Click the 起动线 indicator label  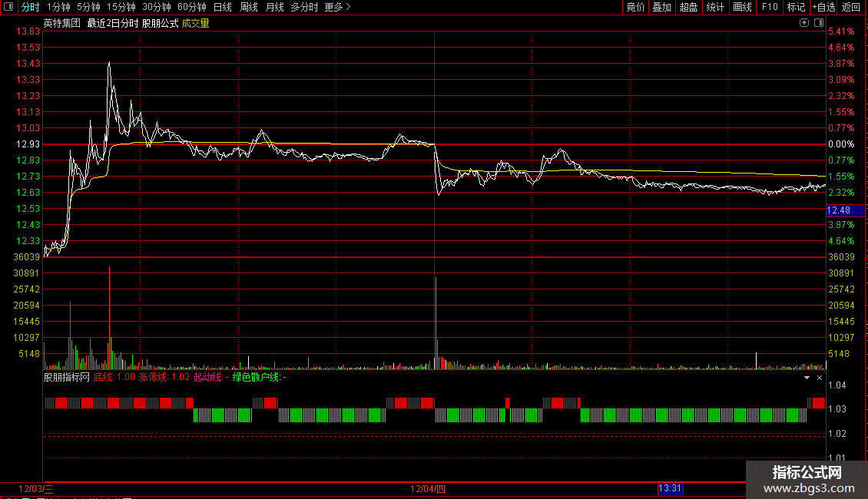point(211,377)
